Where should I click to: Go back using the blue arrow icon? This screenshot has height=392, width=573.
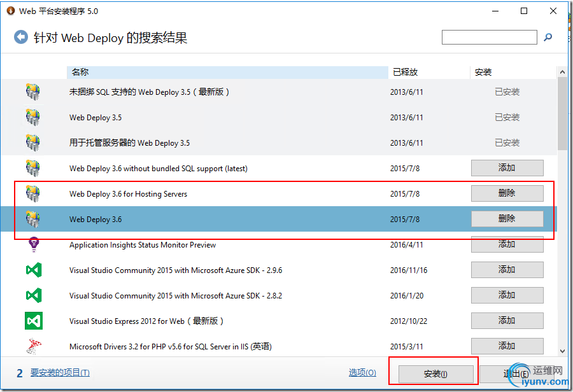click(x=21, y=37)
